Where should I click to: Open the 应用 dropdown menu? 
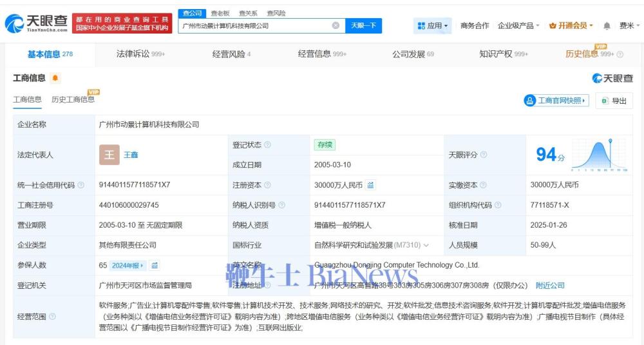coord(433,26)
